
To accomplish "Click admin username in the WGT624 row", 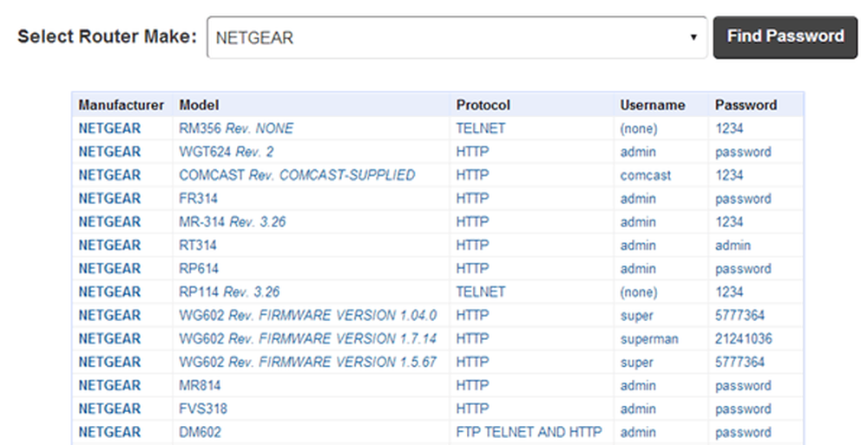I will click(638, 152).
